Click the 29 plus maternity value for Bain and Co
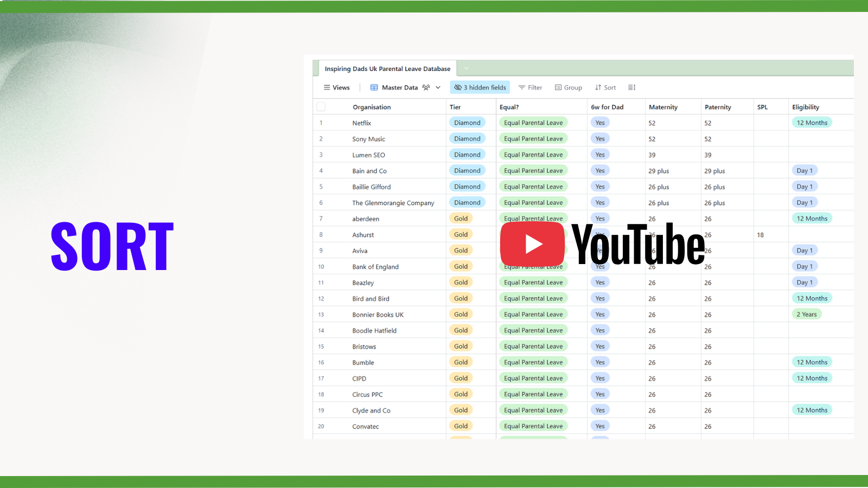The image size is (868, 488). pos(659,171)
